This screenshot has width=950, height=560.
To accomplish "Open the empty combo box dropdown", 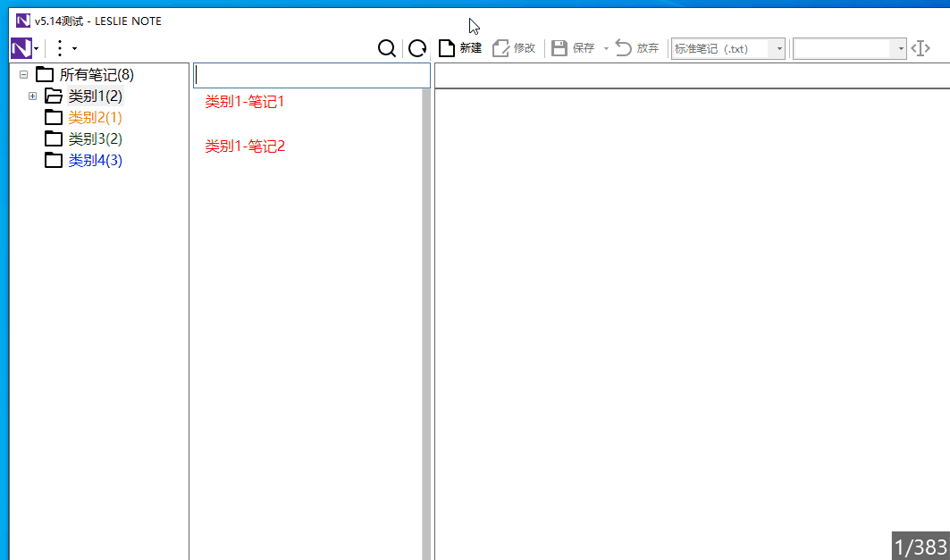I will (x=900, y=48).
